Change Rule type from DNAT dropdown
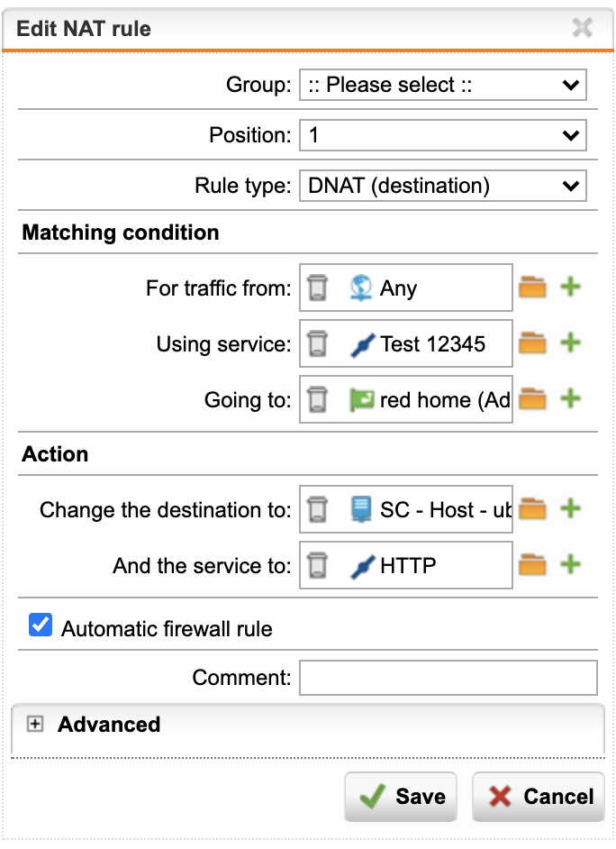 pyautogui.click(x=443, y=186)
